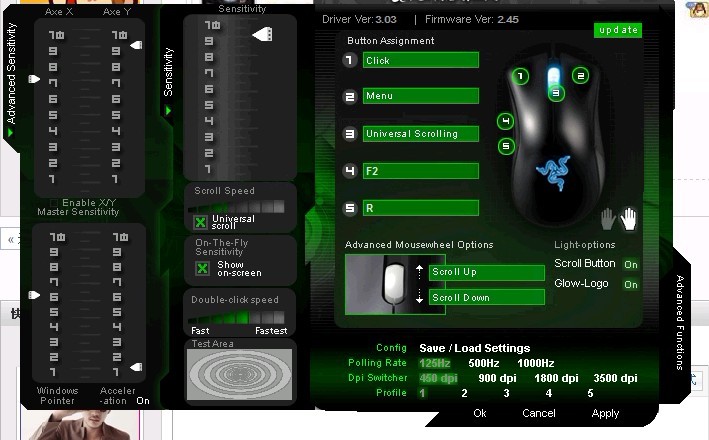The height and width of the screenshot is (440, 709).
Task: Click the scroll up arrow icon
Action: pyautogui.click(x=419, y=272)
